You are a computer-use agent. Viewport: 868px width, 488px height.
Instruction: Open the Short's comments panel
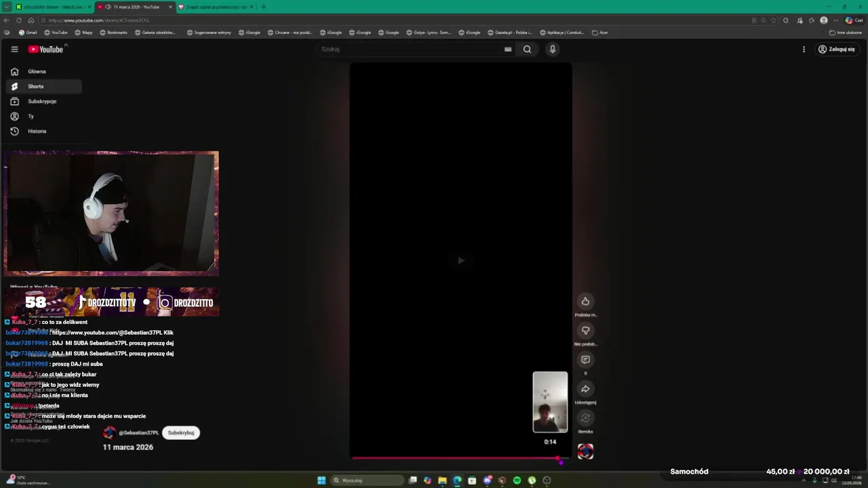pyautogui.click(x=585, y=359)
